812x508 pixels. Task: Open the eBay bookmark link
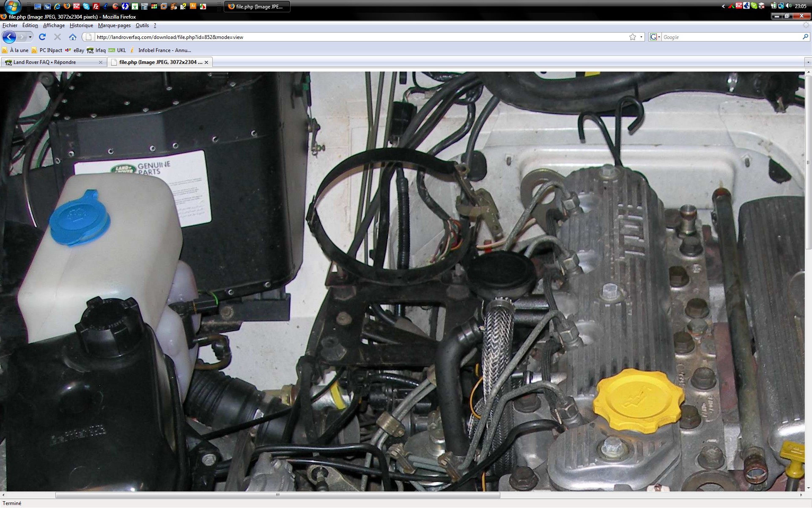(79, 50)
